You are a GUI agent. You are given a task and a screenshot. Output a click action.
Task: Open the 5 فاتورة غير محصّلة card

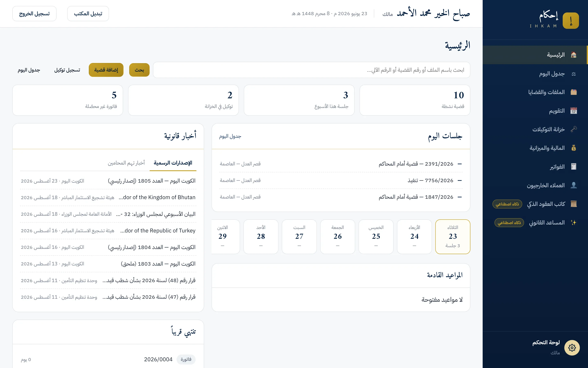coord(68,100)
